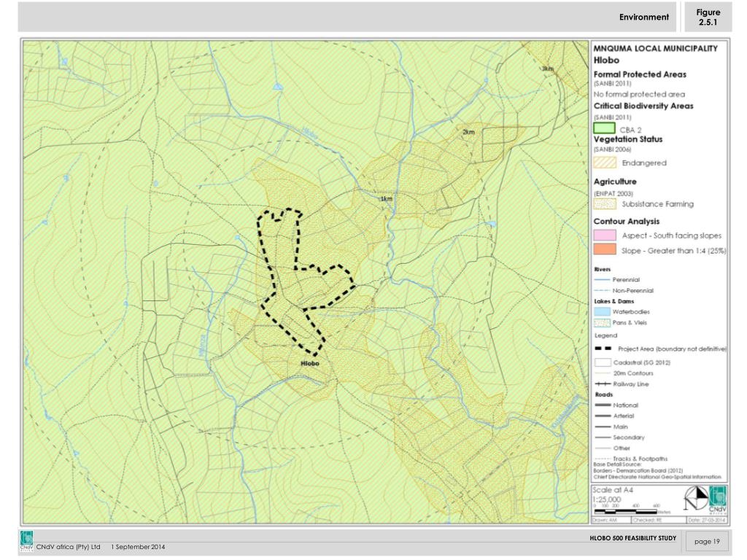Click the blue Hlobo river label on the map
The height and width of the screenshot is (560, 747).
point(309,133)
